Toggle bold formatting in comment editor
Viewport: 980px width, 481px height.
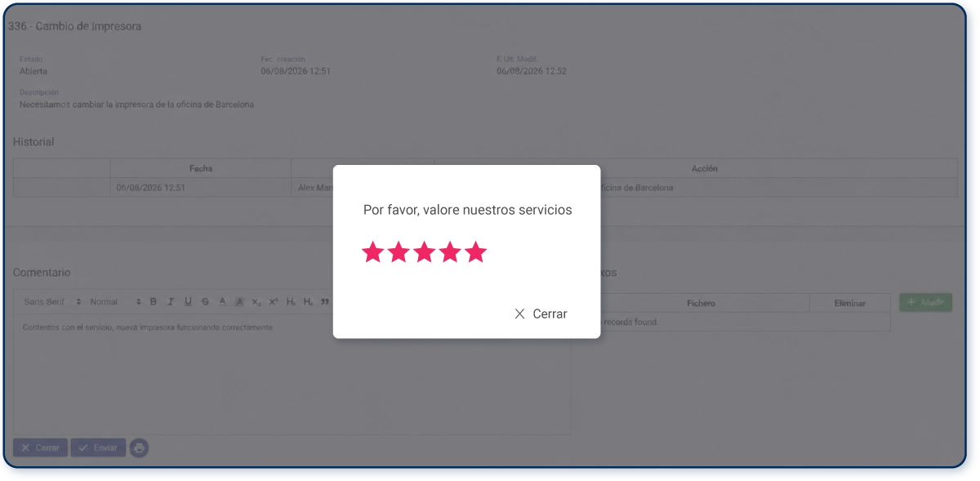pos(153,302)
